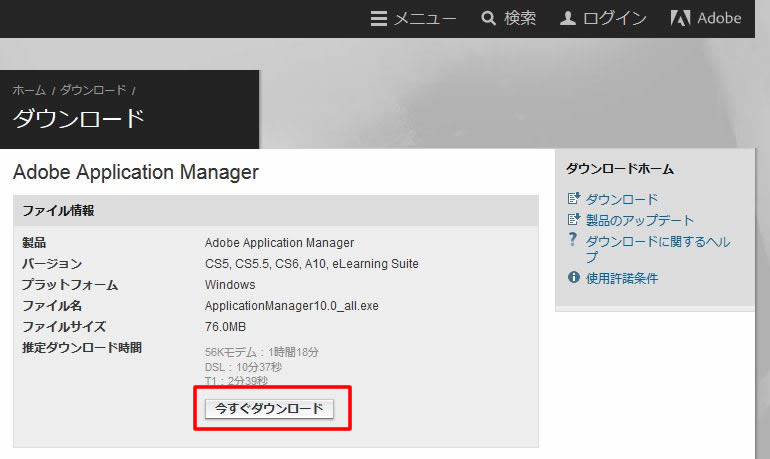Open the 製品のアップデート link

639,220
